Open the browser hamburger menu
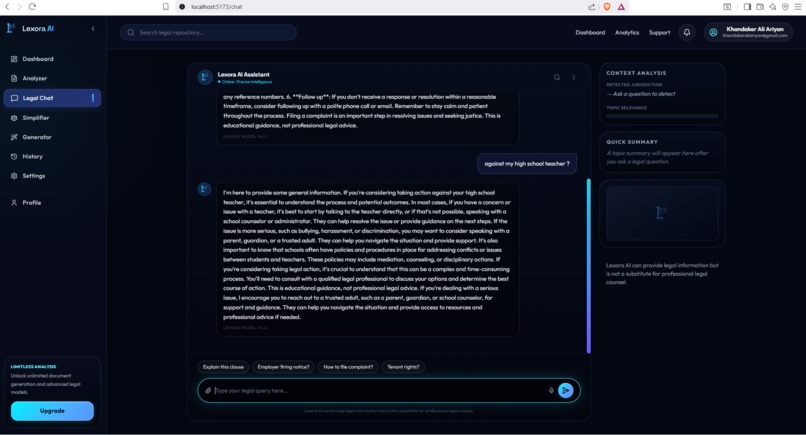This screenshot has height=435, width=806. (798, 7)
